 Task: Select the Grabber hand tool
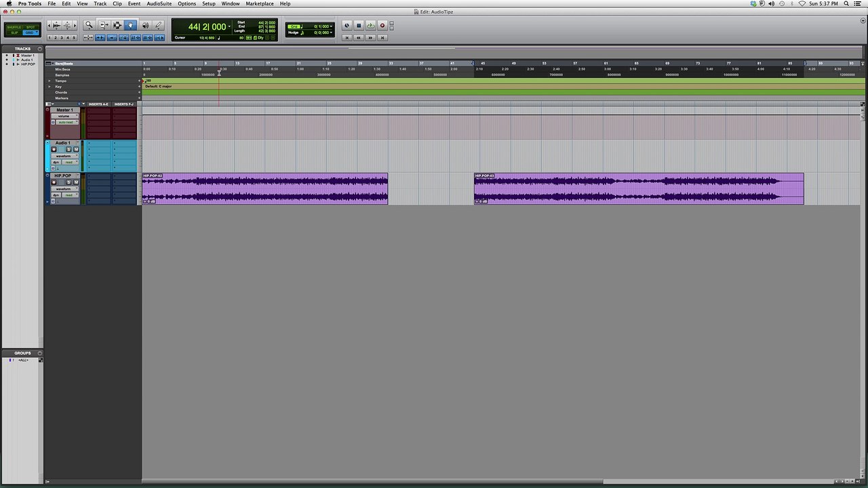[130, 24]
